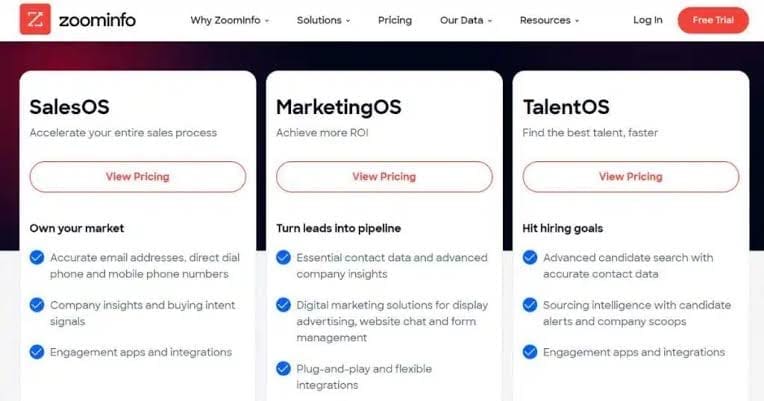The height and width of the screenshot is (401, 764).
Task: Start a Free Trial
Action: click(712, 20)
